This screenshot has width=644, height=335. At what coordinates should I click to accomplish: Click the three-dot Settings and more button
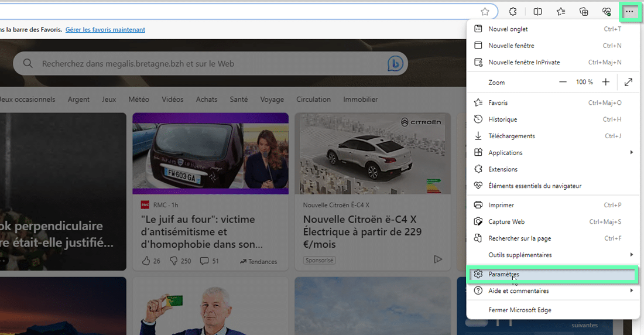pyautogui.click(x=629, y=12)
